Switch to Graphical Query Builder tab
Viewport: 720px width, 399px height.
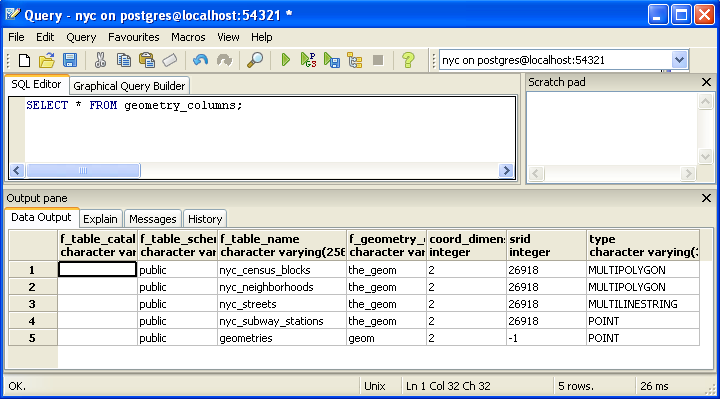coord(129,86)
